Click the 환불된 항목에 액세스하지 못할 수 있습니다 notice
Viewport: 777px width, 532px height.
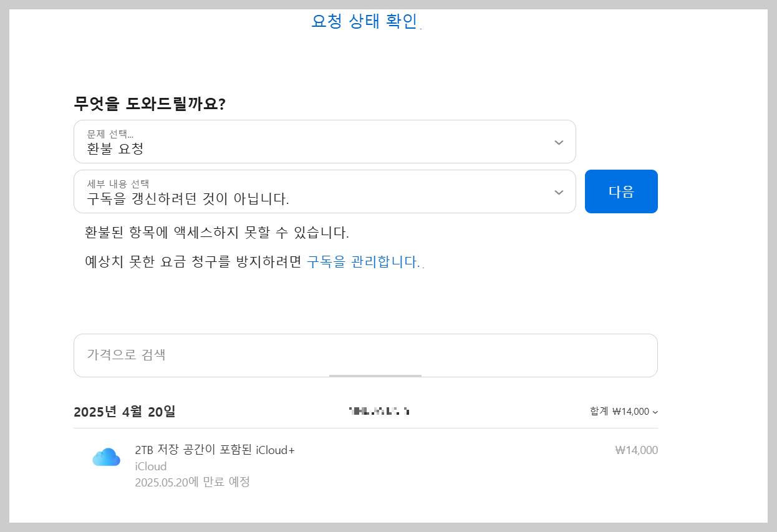pos(217,233)
